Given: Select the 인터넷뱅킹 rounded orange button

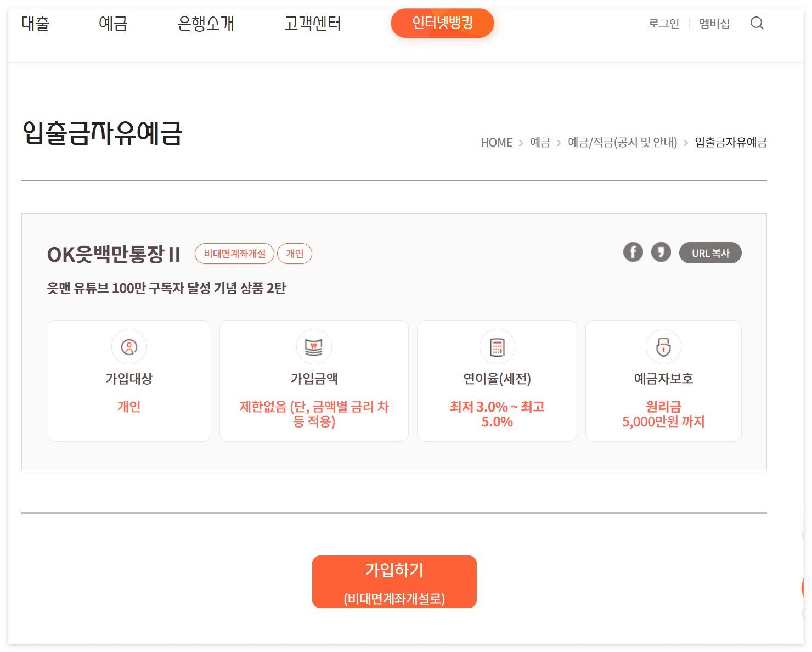Looking at the screenshot, I should click(442, 23).
